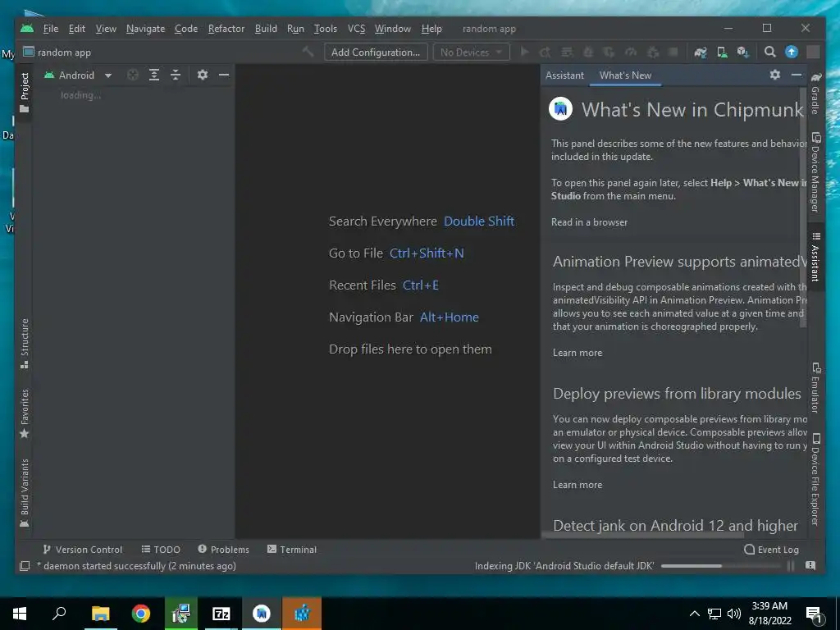Click the Run app play icon
The image size is (840, 630).
point(524,52)
